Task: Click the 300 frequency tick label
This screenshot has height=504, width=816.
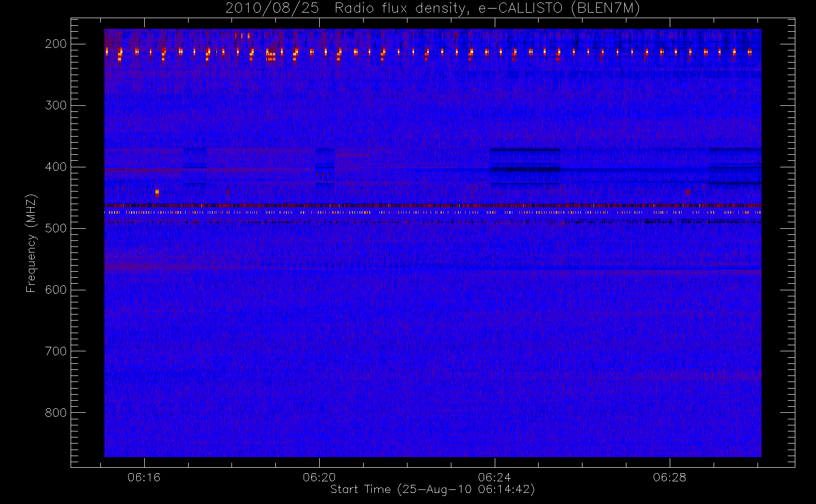Action: [x=56, y=105]
